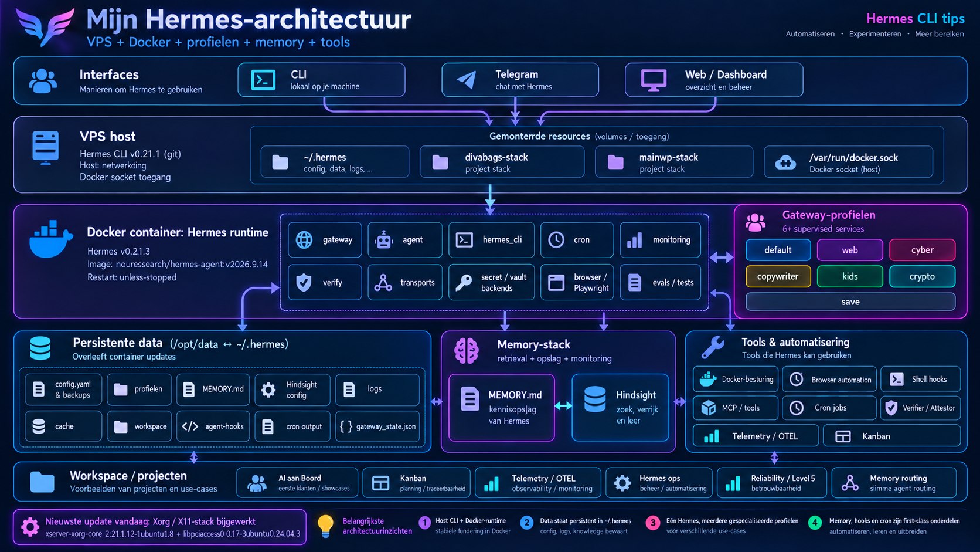Viewport: 980px width, 552px height.
Task: Click the Workspace / projecten folder icon
Action: click(x=42, y=482)
